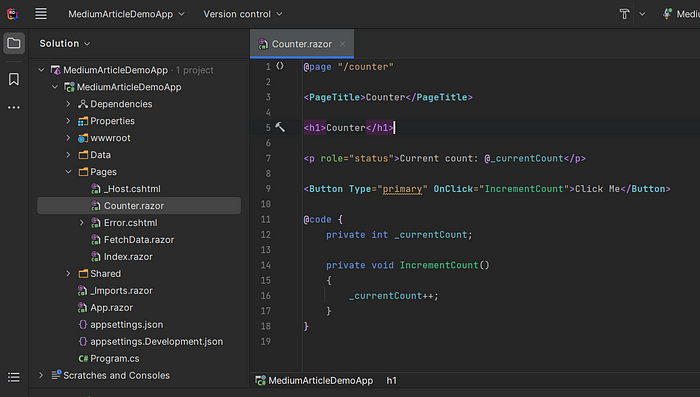Click the h1 breadcrumb in status bar
Screen dimensions: 700x397
pos(392,381)
